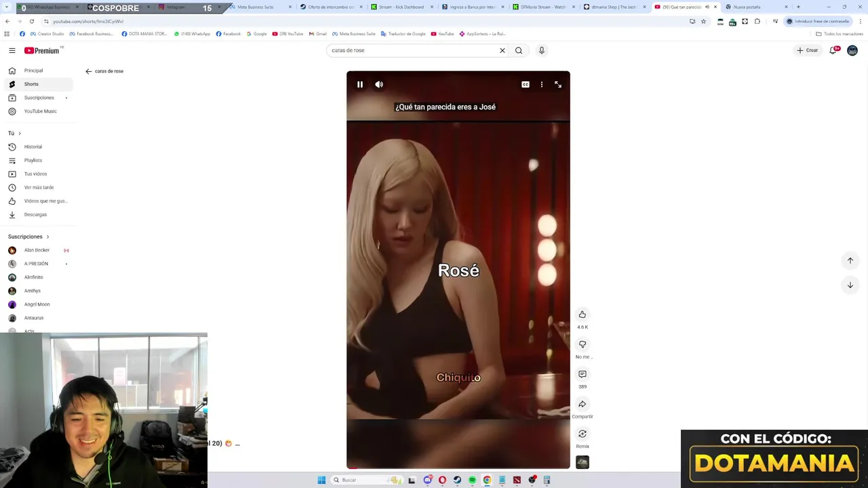
Task: Open Steam from the taskbar
Action: (457, 480)
